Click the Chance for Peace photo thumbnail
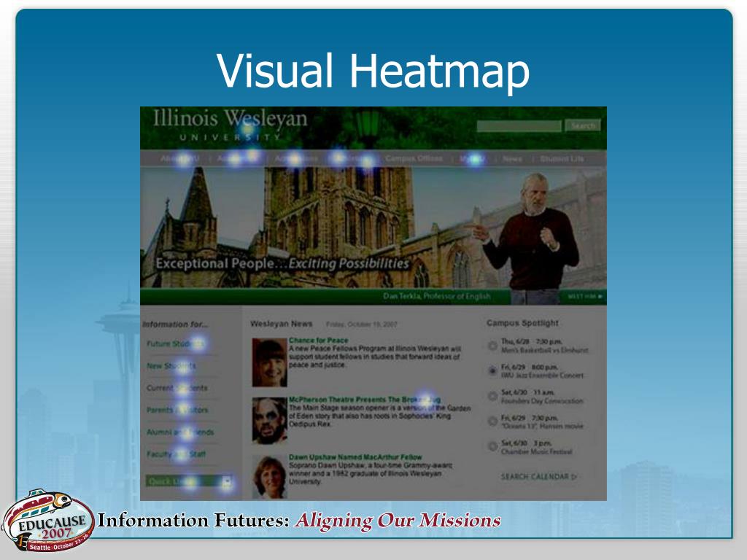The height and width of the screenshot is (560, 747). tap(270, 362)
